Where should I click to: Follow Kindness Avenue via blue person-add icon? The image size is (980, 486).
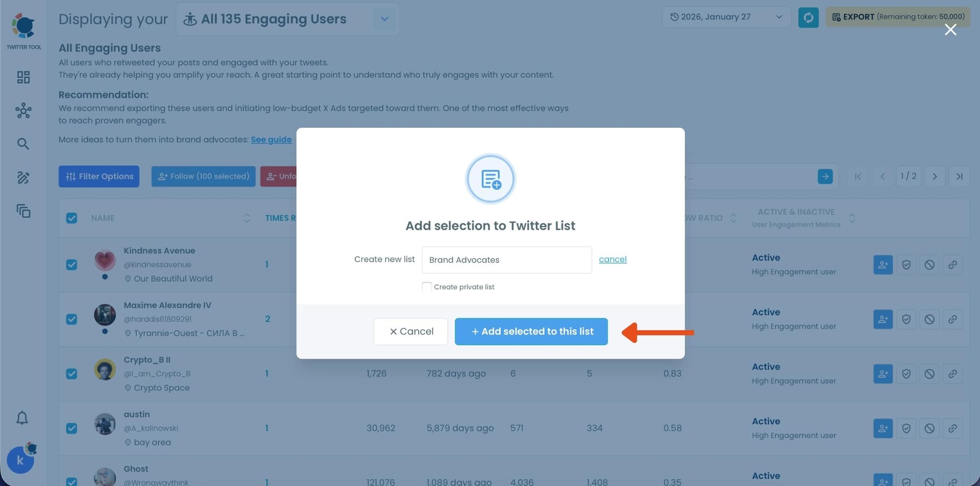pyautogui.click(x=882, y=265)
